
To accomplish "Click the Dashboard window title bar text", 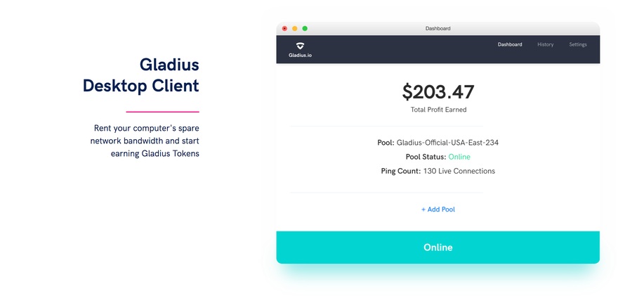I will pyautogui.click(x=438, y=28).
